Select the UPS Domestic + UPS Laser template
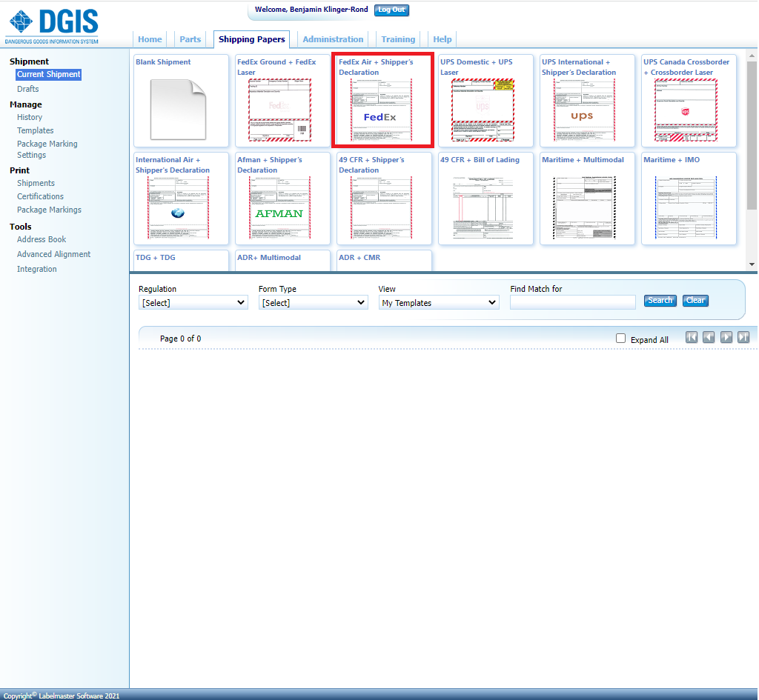This screenshot has height=700, width=759. (485, 101)
